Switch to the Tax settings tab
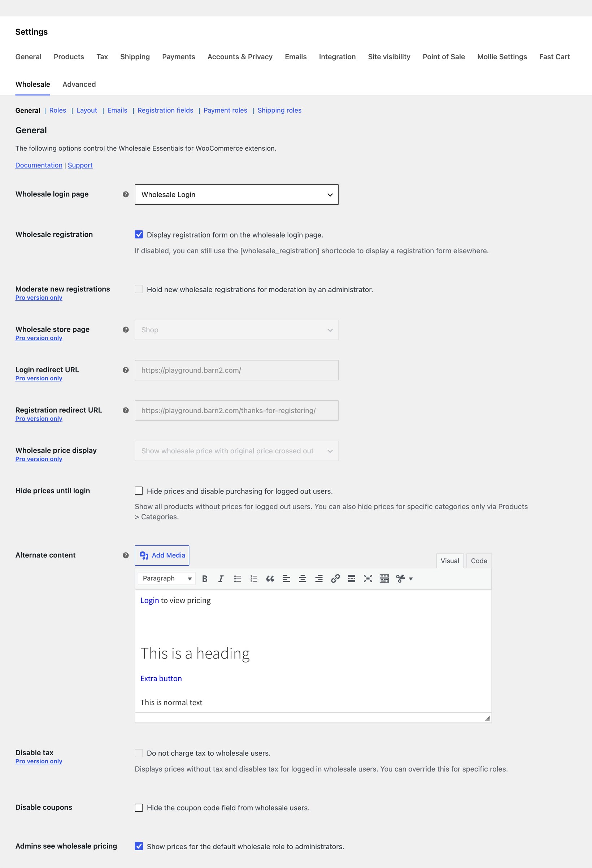The height and width of the screenshot is (868, 592). [x=102, y=57]
